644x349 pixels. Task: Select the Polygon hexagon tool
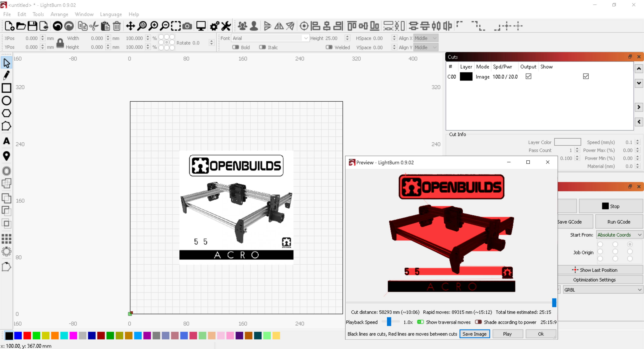(6, 113)
